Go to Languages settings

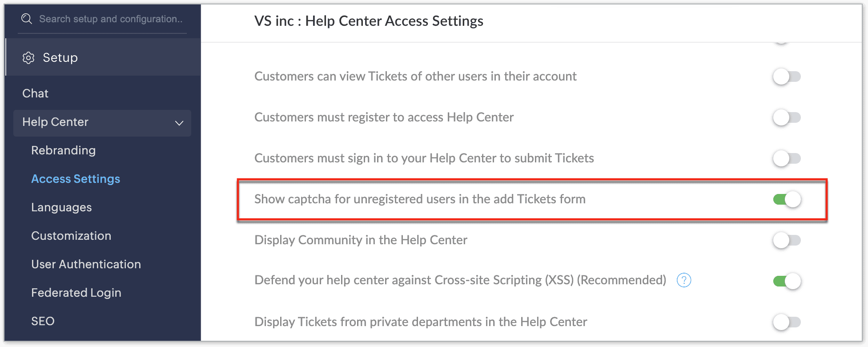[61, 207]
